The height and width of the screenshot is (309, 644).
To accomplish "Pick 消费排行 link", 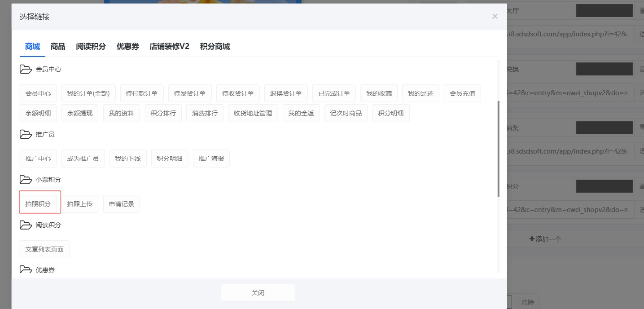I will click(x=205, y=113).
